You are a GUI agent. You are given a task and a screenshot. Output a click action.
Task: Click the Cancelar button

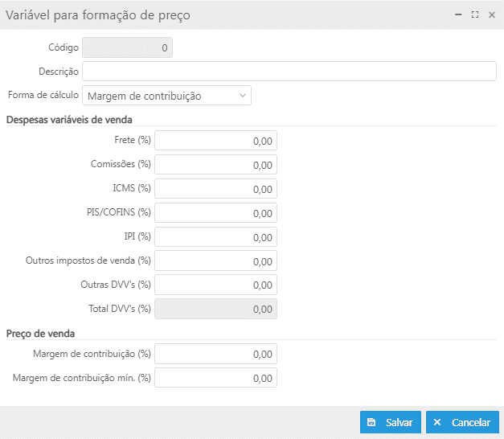(462, 422)
